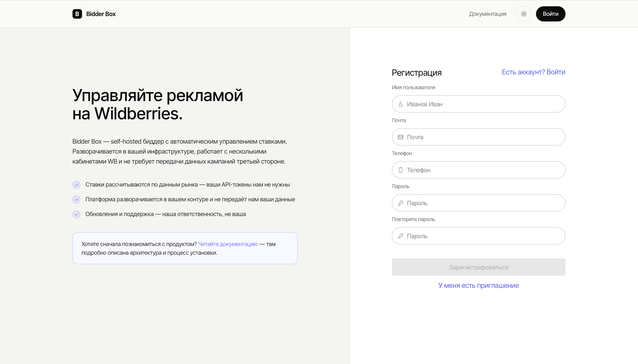Click the Пароль label above the first password field

[400, 187]
